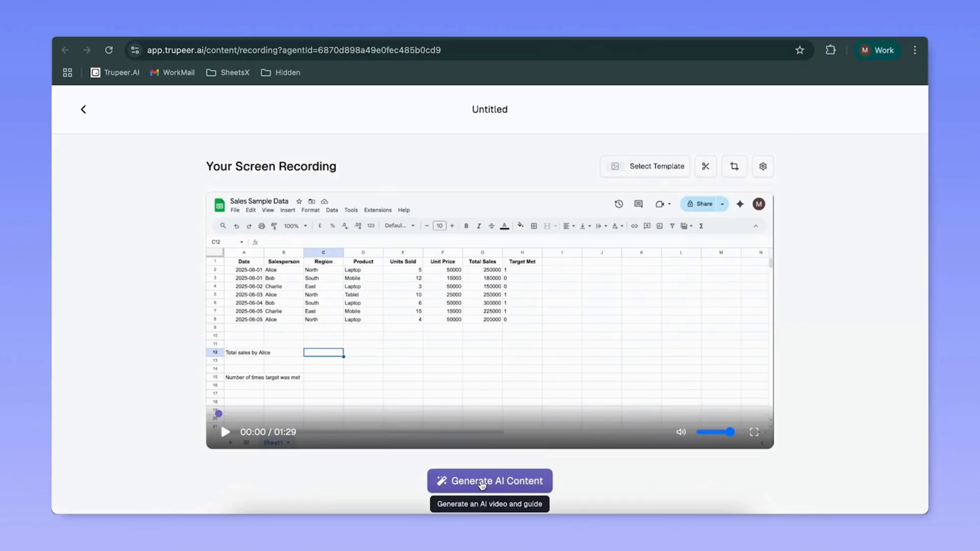Toggle fullscreen video playback
980x551 pixels.
coord(754,432)
